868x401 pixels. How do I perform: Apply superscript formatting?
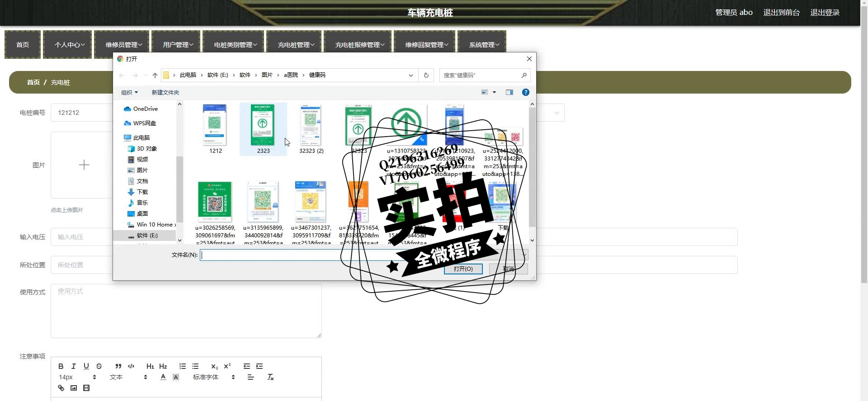[227, 366]
